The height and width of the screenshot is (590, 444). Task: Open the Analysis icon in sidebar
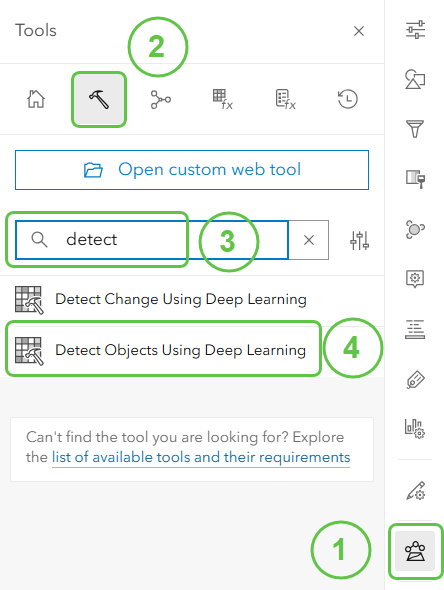pyautogui.click(x=415, y=551)
